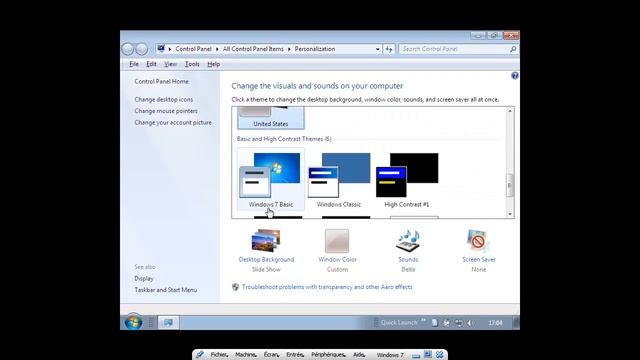Click the VirtualBox toolbar pin icon

pos(199,355)
